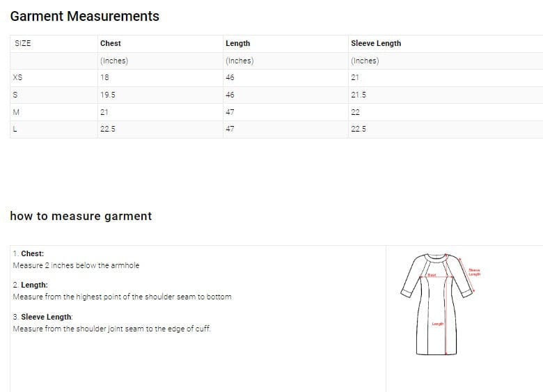Click the red Sleeve Length label on diagram

pos(474,272)
